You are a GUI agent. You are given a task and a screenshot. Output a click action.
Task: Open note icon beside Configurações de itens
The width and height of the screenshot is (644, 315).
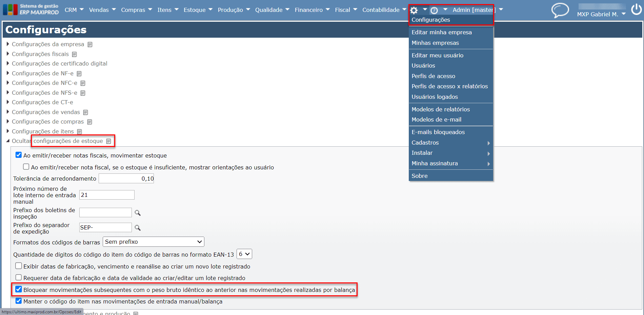[x=80, y=132]
